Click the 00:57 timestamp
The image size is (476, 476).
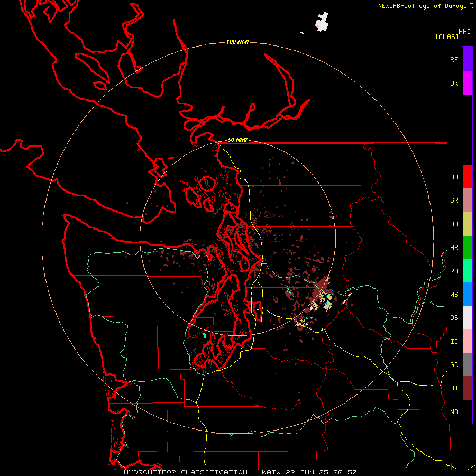(x=344, y=472)
